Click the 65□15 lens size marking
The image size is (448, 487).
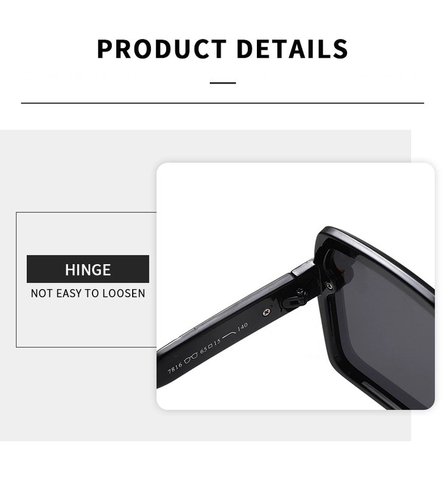210,346
